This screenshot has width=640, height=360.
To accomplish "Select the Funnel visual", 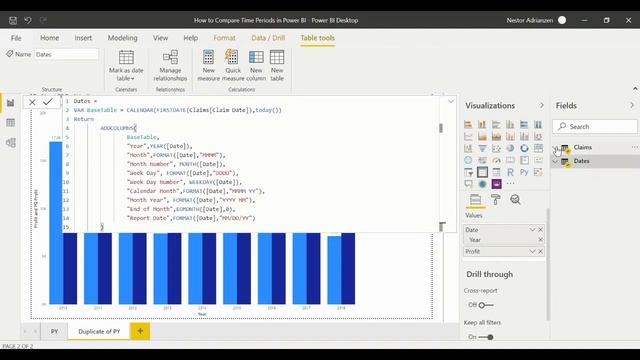I will point(482,148).
